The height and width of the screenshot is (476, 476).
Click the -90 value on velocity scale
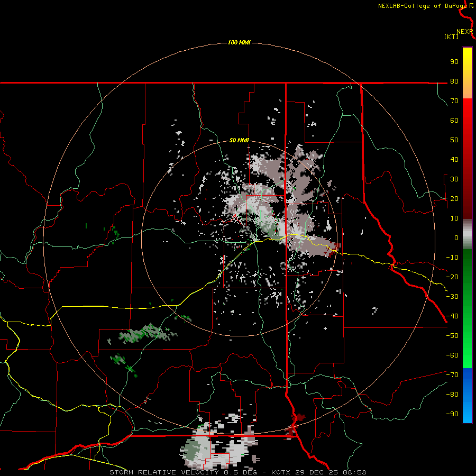[452, 414]
